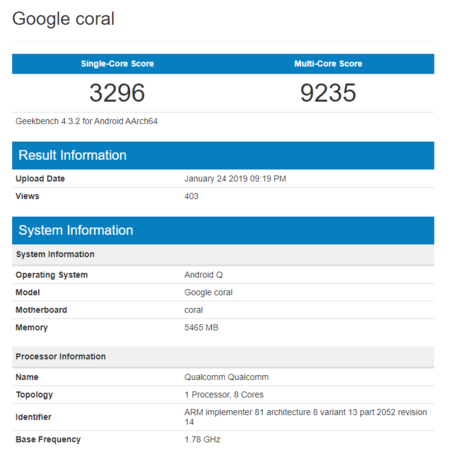
Task: Click the blue System Information section header
Action: pyautogui.click(x=223, y=230)
